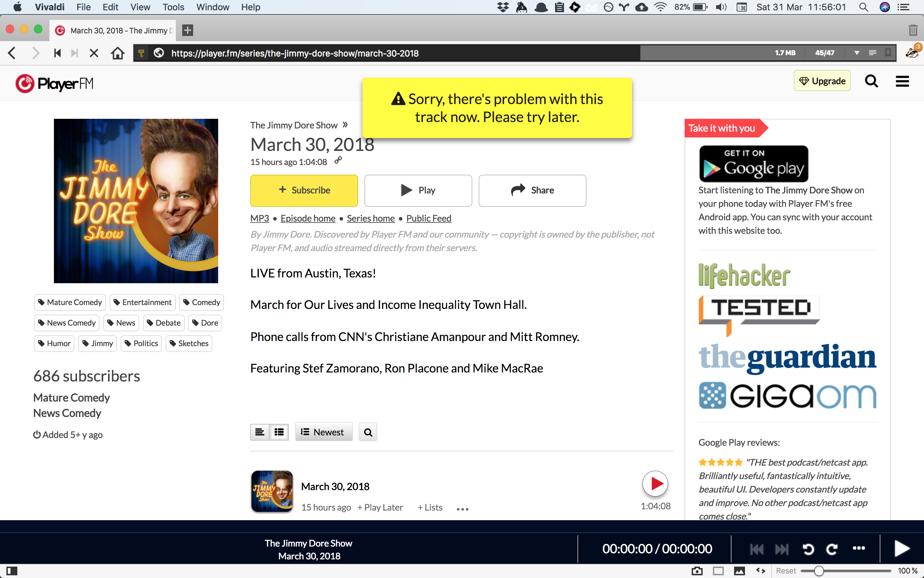Open address bar dropdown arrow
Screen dimensions: 924x578
(857, 53)
